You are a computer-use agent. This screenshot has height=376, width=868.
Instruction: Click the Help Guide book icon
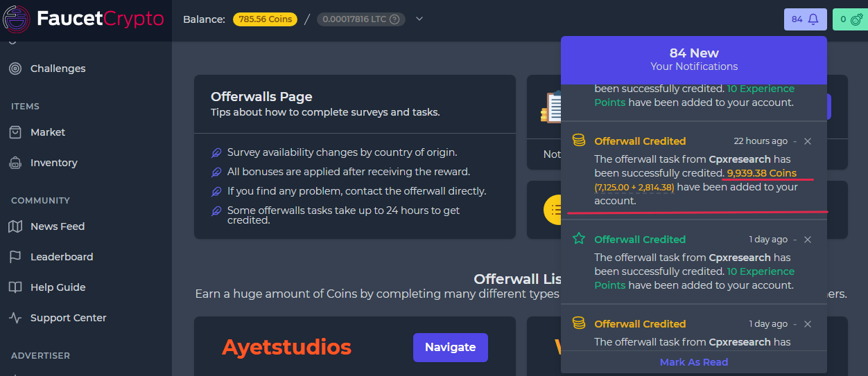click(15, 287)
